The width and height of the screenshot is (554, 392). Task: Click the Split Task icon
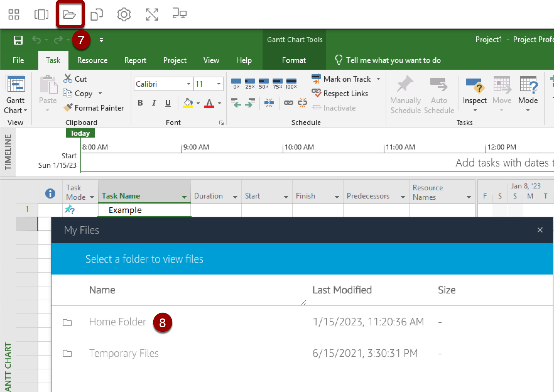coord(269,103)
